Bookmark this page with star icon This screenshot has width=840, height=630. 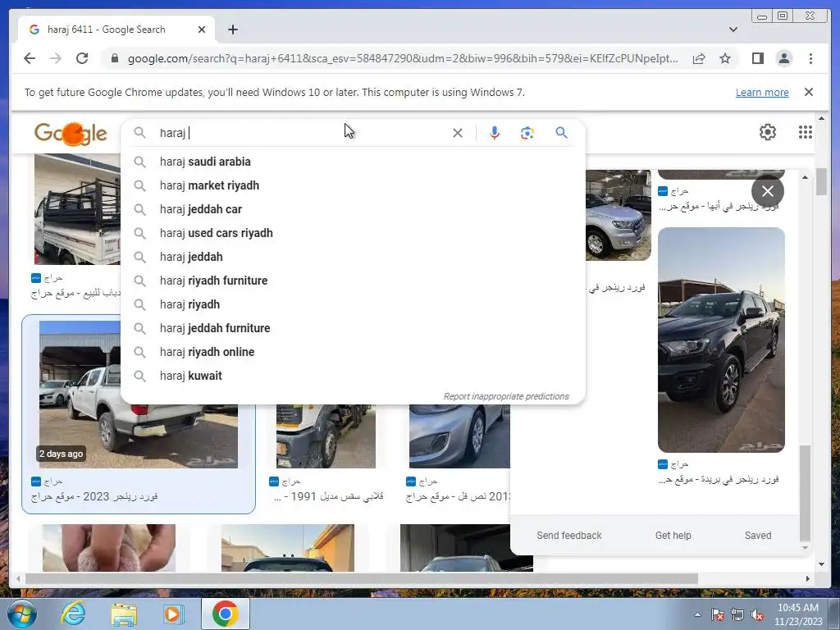[x=725, y=58]
